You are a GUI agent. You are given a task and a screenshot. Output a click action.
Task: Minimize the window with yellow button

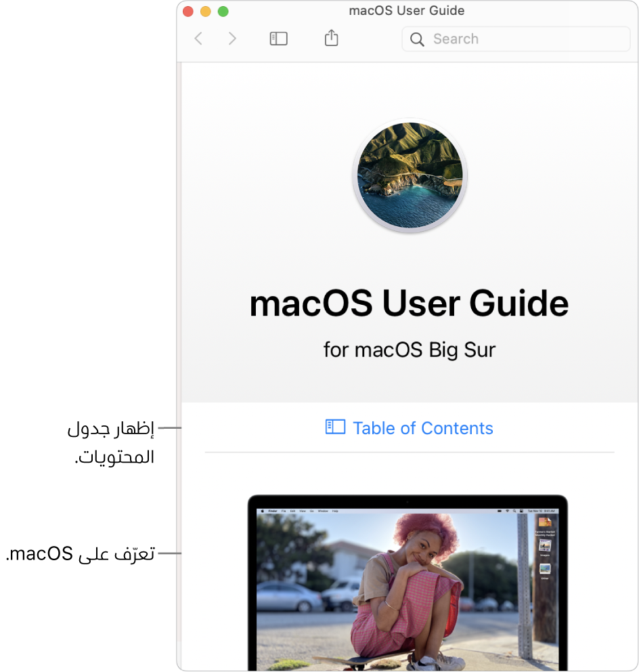[206, 11]
